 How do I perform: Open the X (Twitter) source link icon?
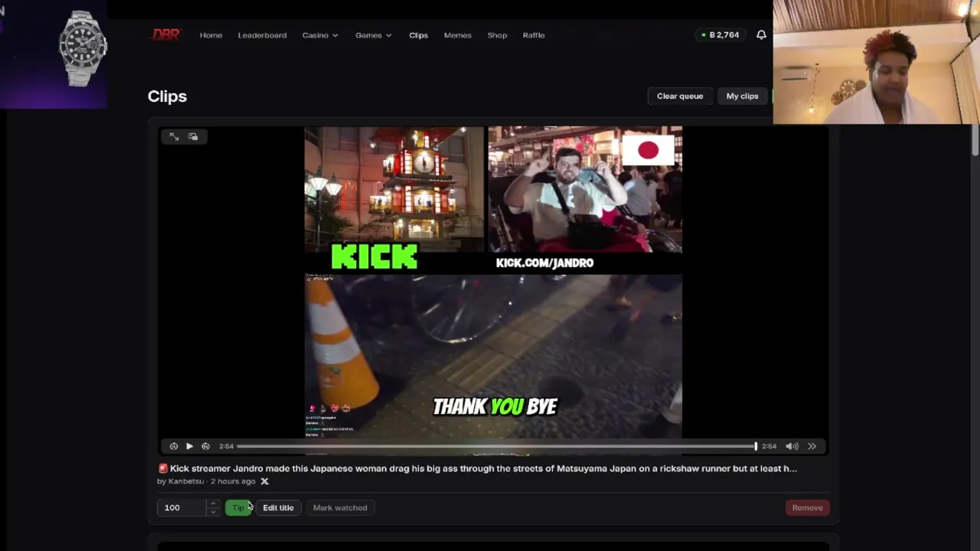[x=264, y=481]
